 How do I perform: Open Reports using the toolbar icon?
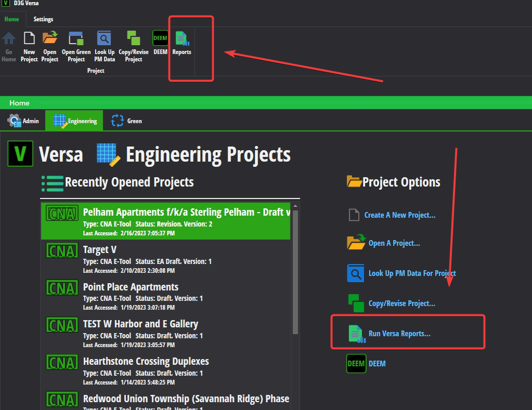181,38
